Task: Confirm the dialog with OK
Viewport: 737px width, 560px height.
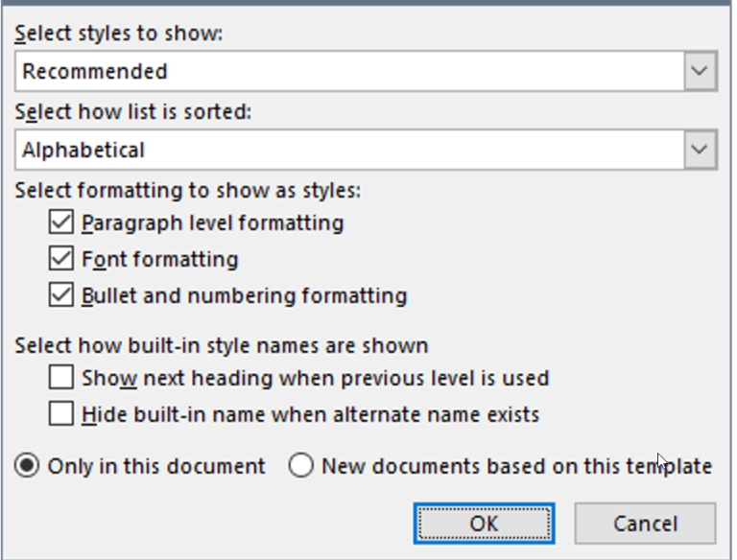Action: (484, 524)
